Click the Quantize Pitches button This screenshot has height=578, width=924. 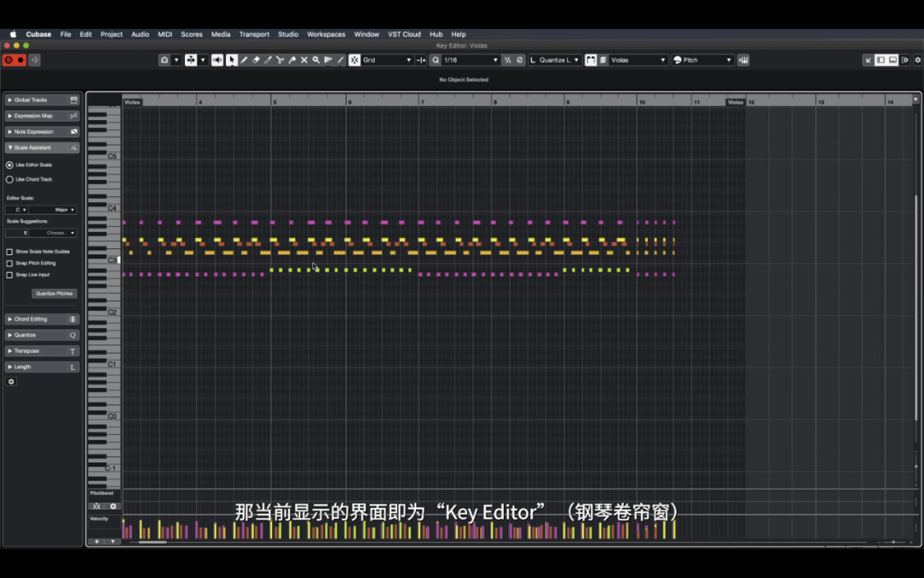pos(54,293)
